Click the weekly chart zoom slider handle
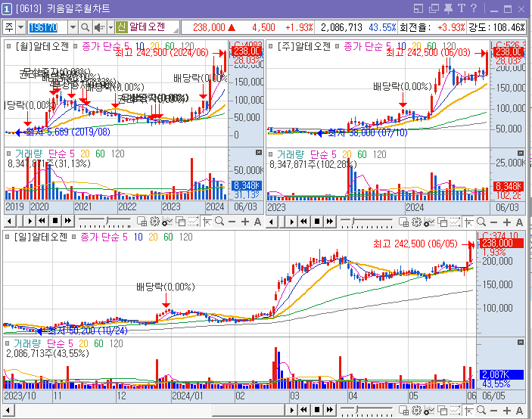Image resolution: width=532 pixels, height=419 pixels. [x=353, y=222]
